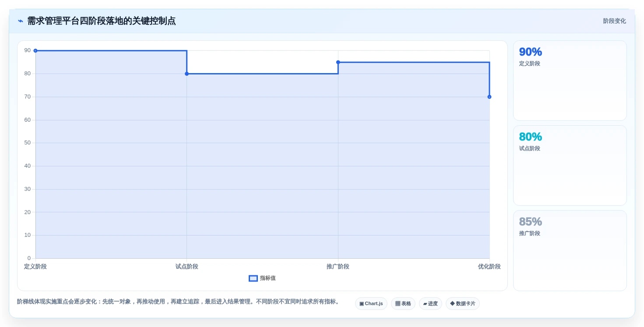
Task: Click the y-axis label 50
Action: pos(28,143)
